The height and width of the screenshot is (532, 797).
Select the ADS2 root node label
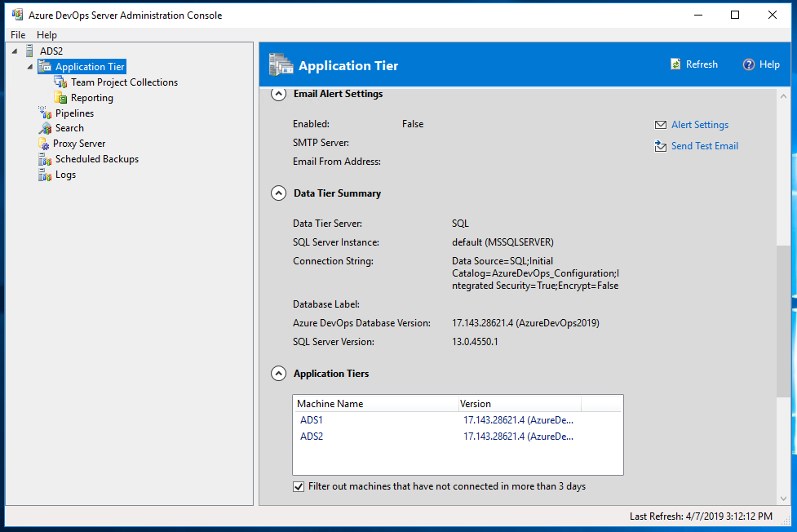pos(51,51)
